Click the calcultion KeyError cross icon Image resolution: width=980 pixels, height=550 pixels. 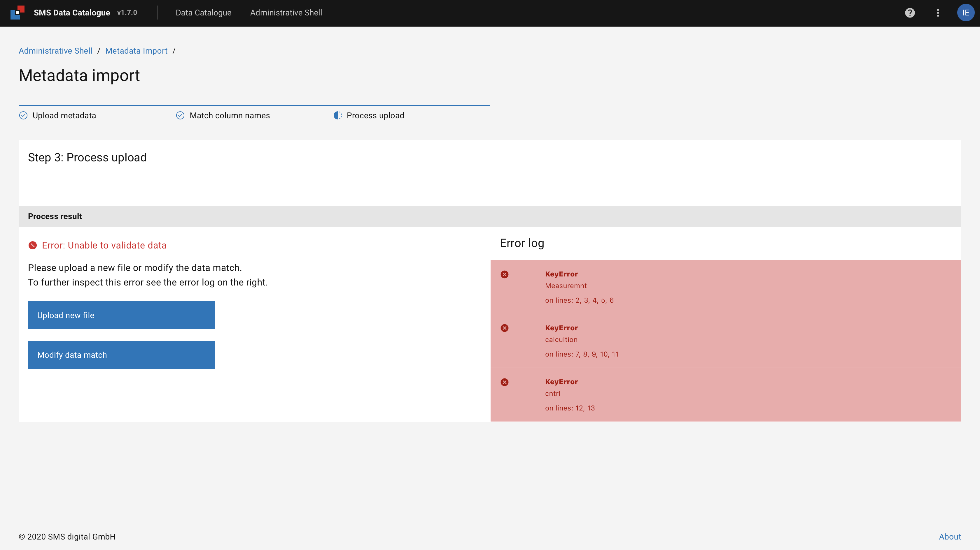point(505,328)
